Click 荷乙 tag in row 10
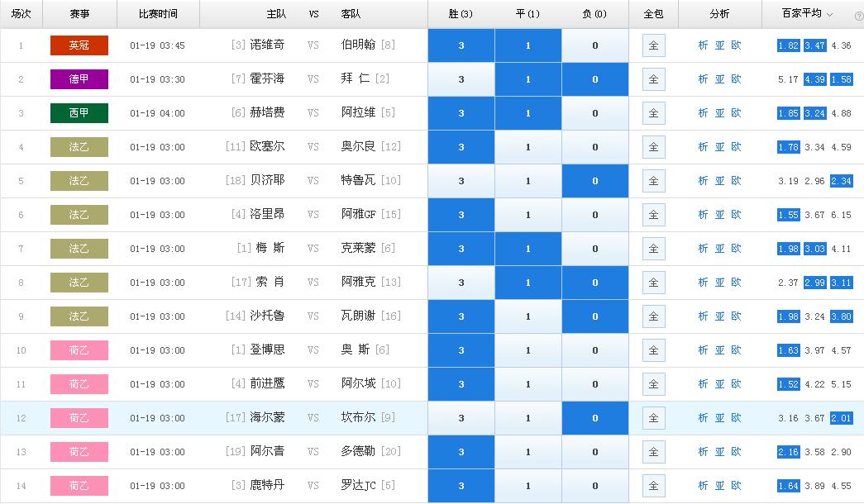Viewport: 864px width, 504px height. click(79, 350)
